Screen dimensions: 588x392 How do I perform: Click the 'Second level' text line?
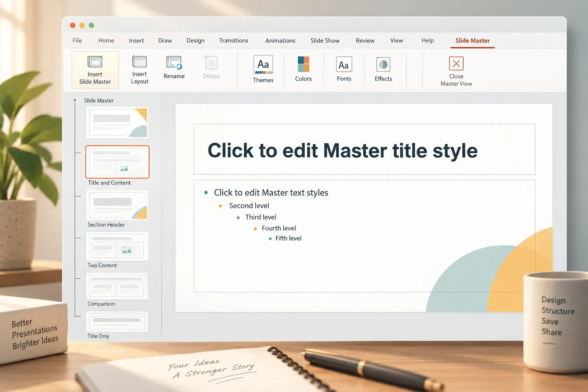pyautogui.click(x=249, y=206)
